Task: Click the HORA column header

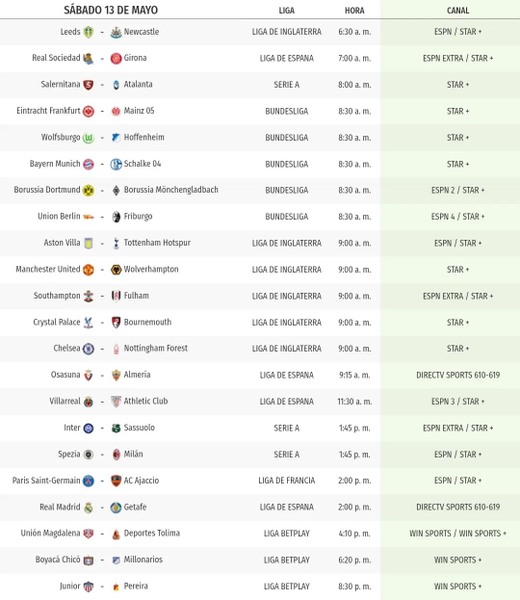Action: coord(354,11)
